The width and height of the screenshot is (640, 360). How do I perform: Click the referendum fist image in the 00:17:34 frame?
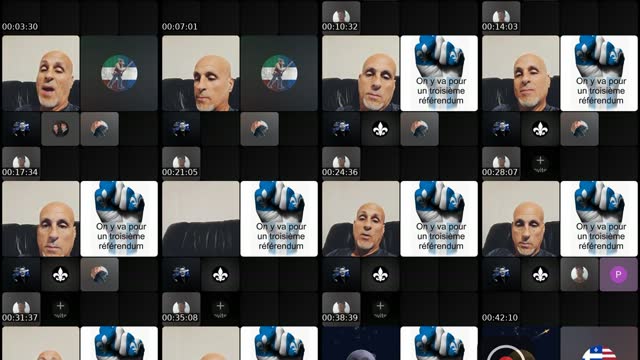coord(119,219)
